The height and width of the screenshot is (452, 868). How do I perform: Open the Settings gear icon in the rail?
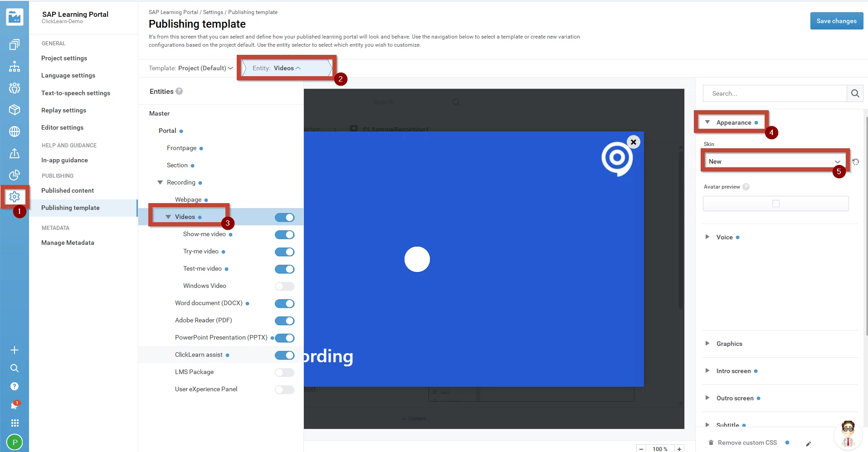[15, 197]
